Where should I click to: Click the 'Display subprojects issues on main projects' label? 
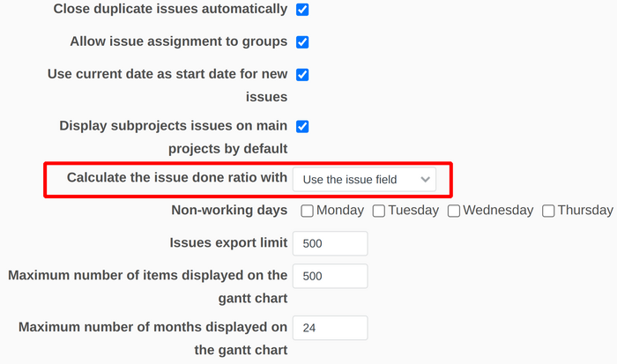coord(173,126)
